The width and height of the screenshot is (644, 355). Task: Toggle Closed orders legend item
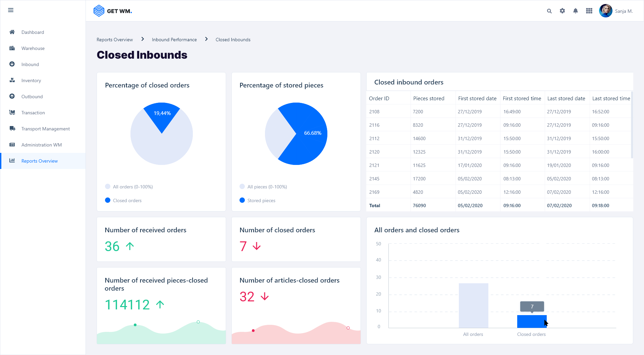(x=123, y=200)
